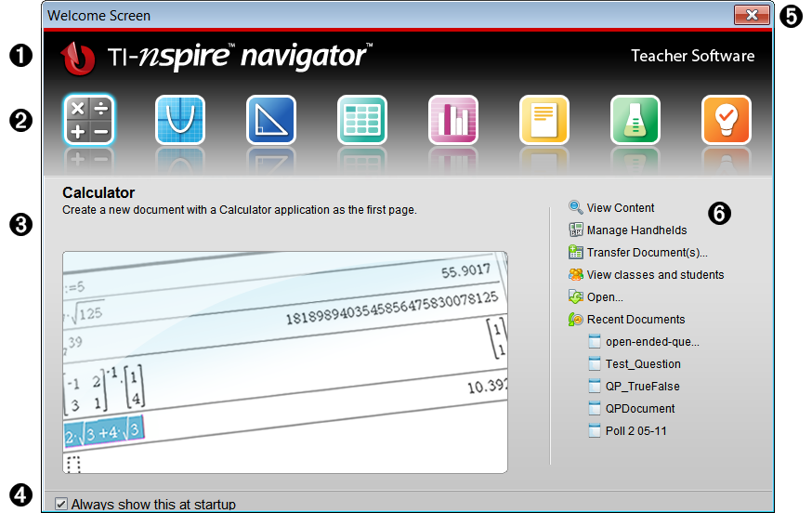Select the Calculator application icon

pyautogui.click(x=89, y=120)
